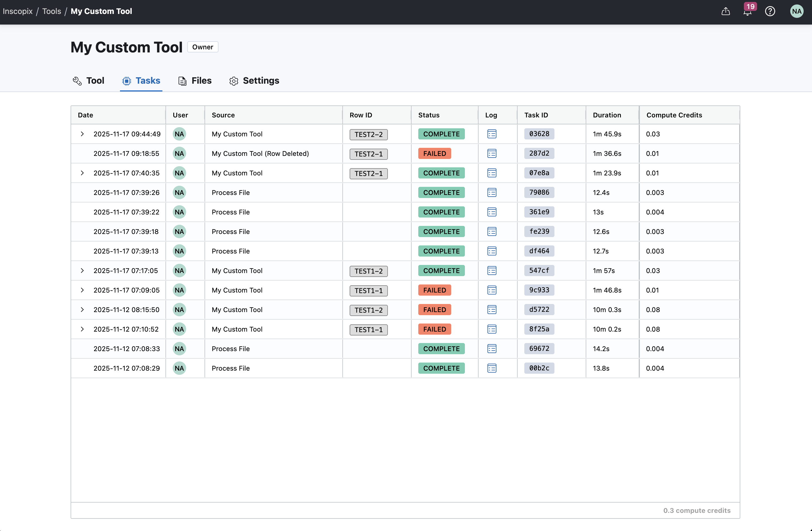Image resolution: width=812 pixels, height=531 pixels.
Task: Open log for task 00b2c
Action: coord(492,368)
